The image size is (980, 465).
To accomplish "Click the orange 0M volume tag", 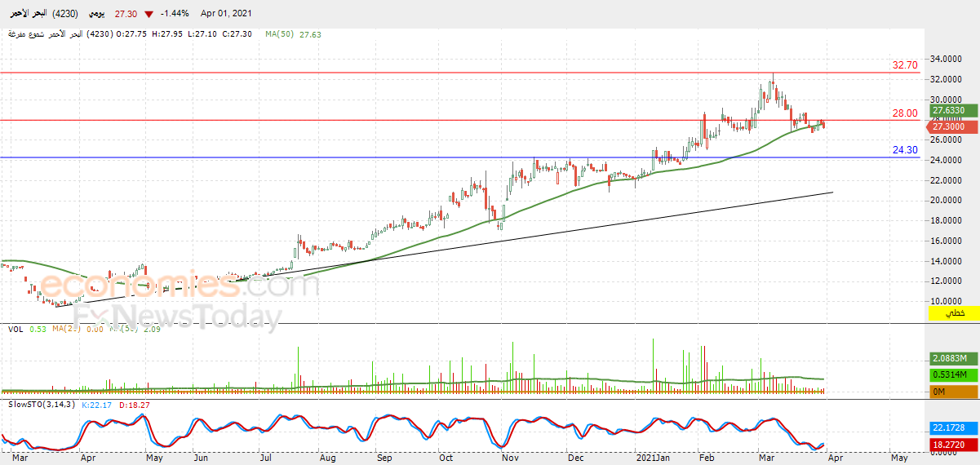I will tap(954, 392).
